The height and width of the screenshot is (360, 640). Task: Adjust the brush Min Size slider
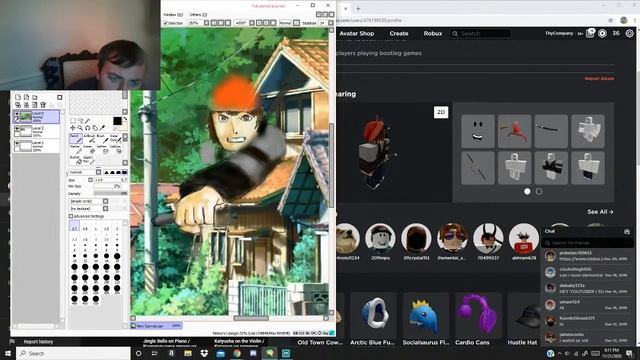[107, 186]
